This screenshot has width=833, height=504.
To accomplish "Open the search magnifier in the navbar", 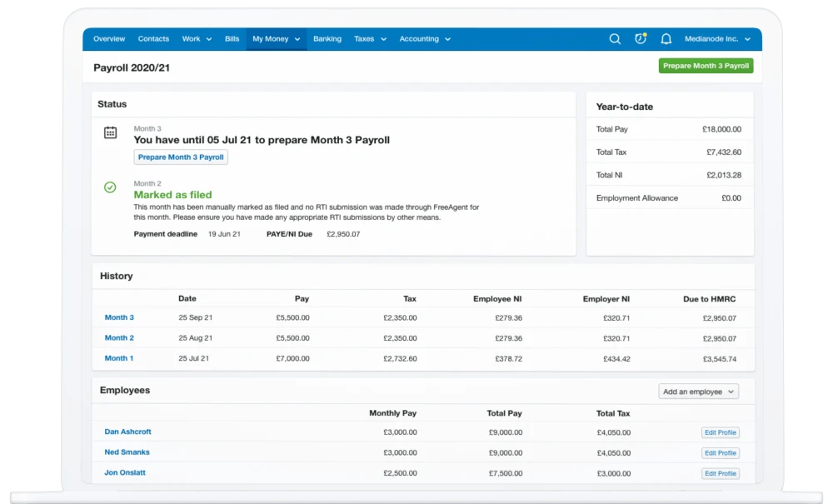I will [615, 38].
